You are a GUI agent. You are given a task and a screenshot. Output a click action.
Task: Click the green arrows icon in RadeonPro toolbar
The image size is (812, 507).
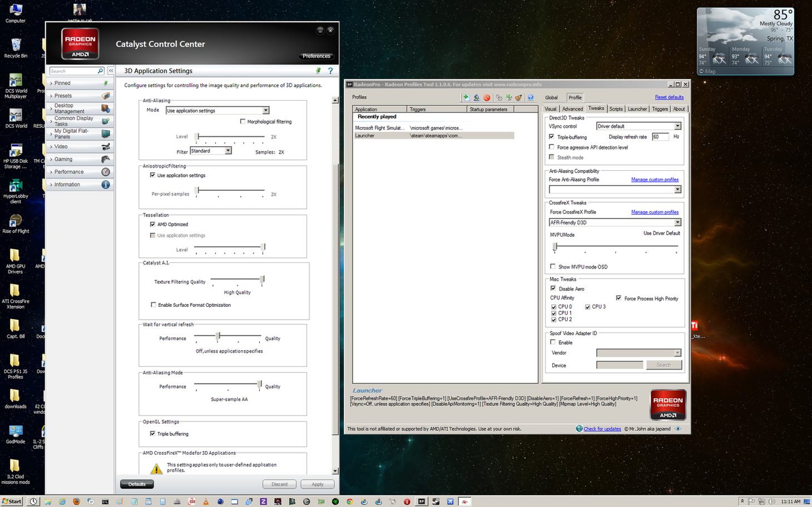(x=508, y=97)
